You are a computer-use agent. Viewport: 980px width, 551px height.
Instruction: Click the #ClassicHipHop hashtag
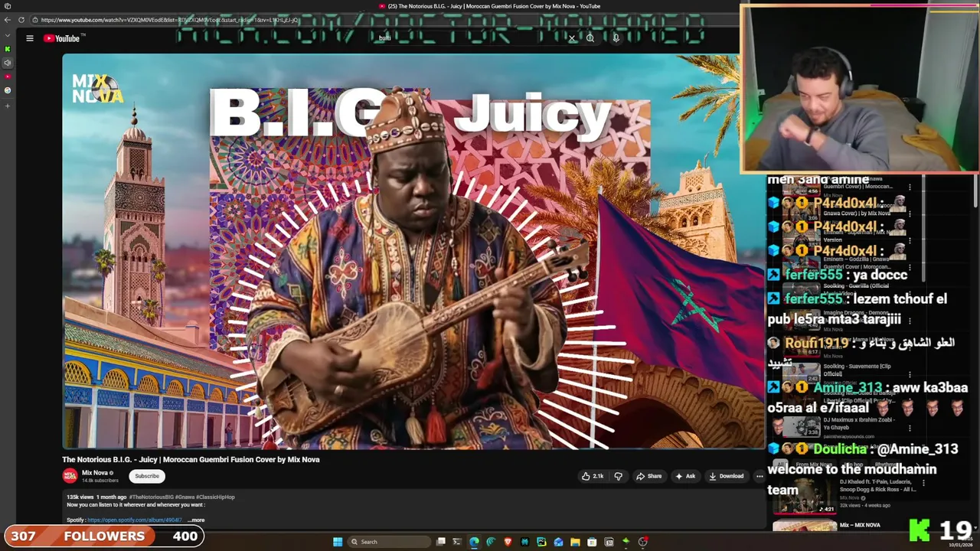(x=216, y=497)
